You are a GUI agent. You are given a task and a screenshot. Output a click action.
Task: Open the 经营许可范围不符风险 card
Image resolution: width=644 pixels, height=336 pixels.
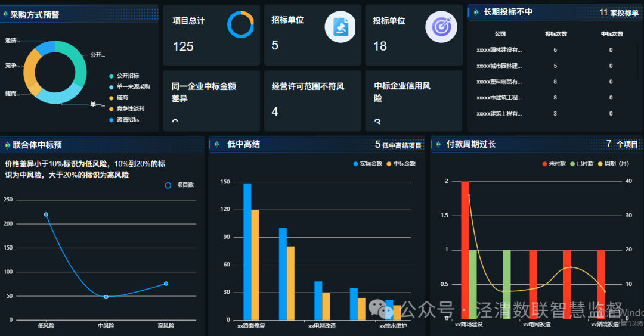click(x=312, y=101)
